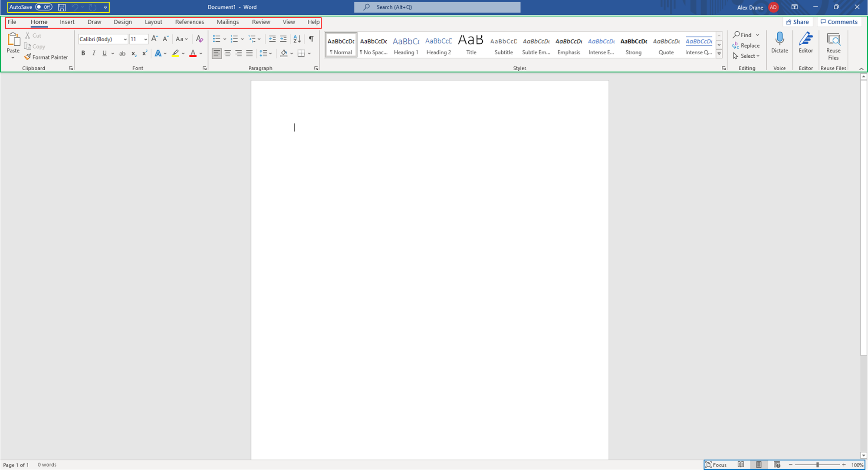Viewport: 868px width, 470px height.
Task: Toggle Italic formatting
Action: click(x=94, y=53)
